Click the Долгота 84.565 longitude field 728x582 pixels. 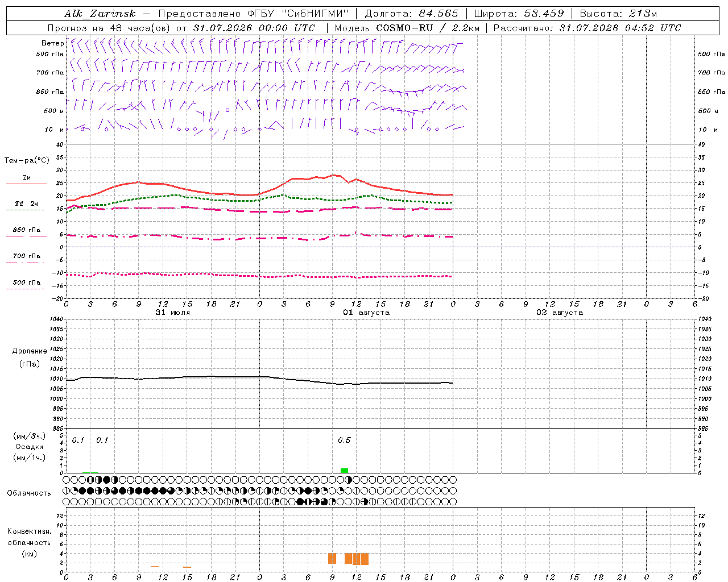pyautogui.click(x=411, y=14)
